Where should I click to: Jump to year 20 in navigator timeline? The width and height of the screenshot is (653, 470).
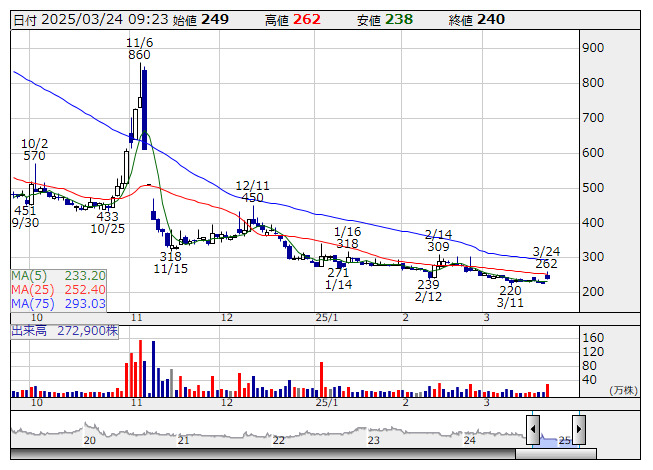88,440
